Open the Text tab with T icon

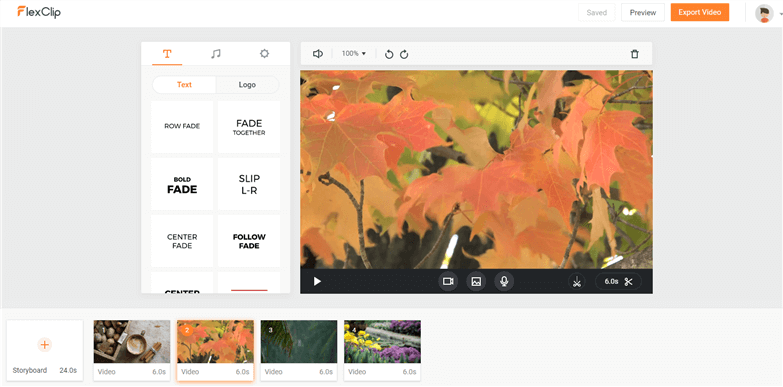(x=167, y=54)
